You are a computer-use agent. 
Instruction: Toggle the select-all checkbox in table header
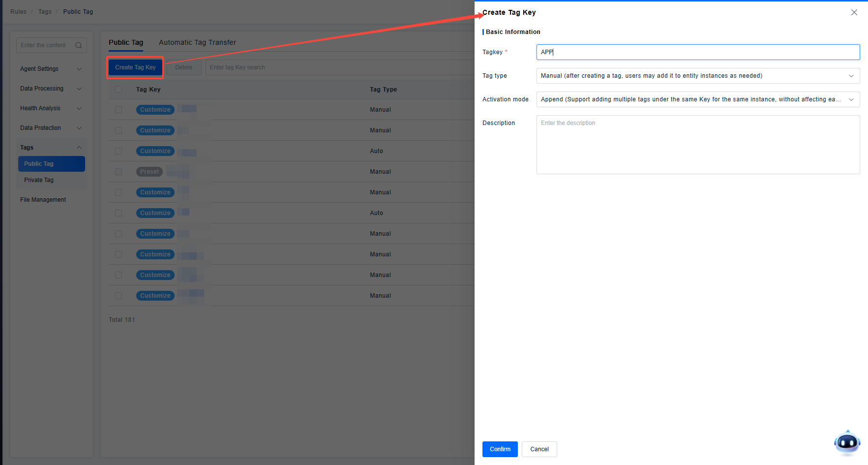119,89
